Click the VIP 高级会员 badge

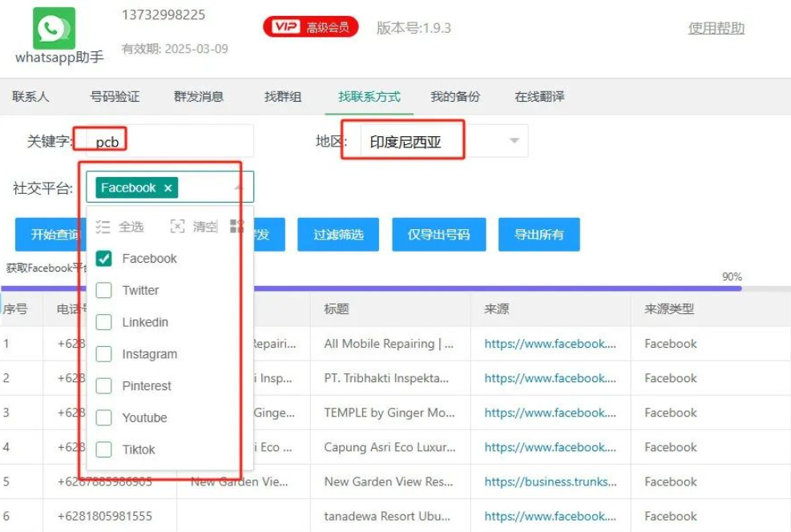point(311,26)
